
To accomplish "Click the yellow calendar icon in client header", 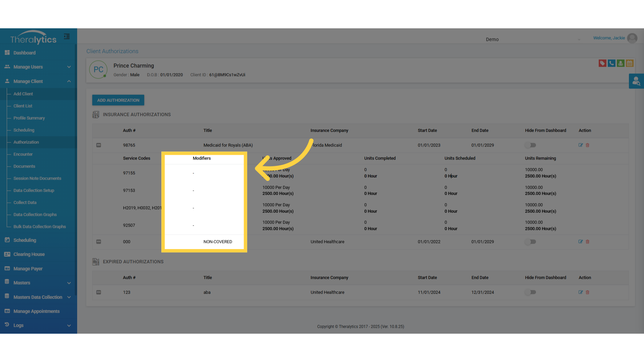I will 630,63.
